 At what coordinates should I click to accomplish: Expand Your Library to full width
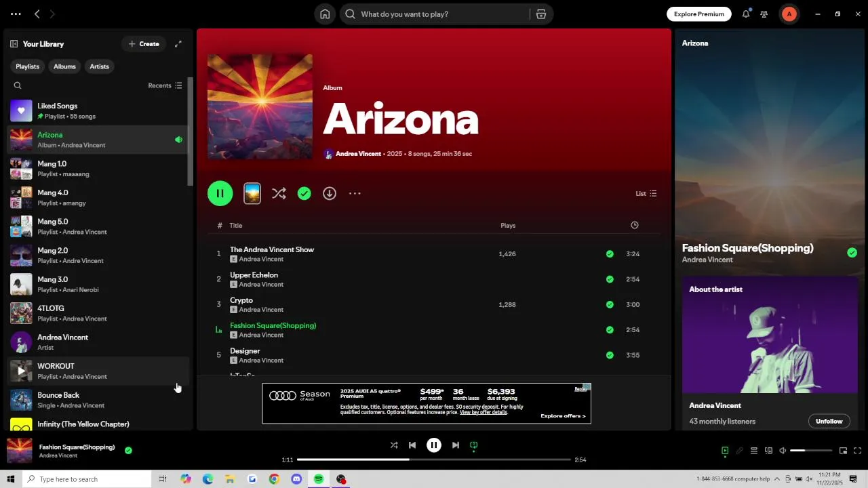[178, 44]
